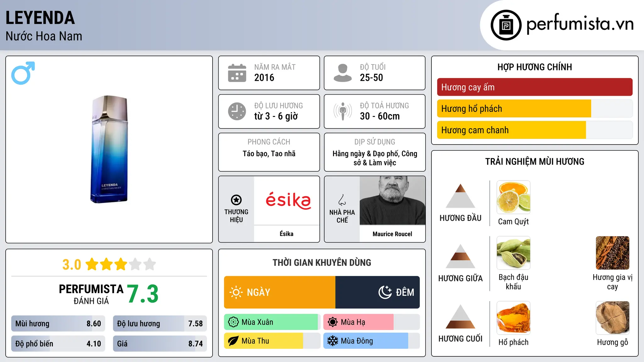Open the Cam Quýt citrus note image
The height and width of the screenshot is (362, 644).
(514, 197)
